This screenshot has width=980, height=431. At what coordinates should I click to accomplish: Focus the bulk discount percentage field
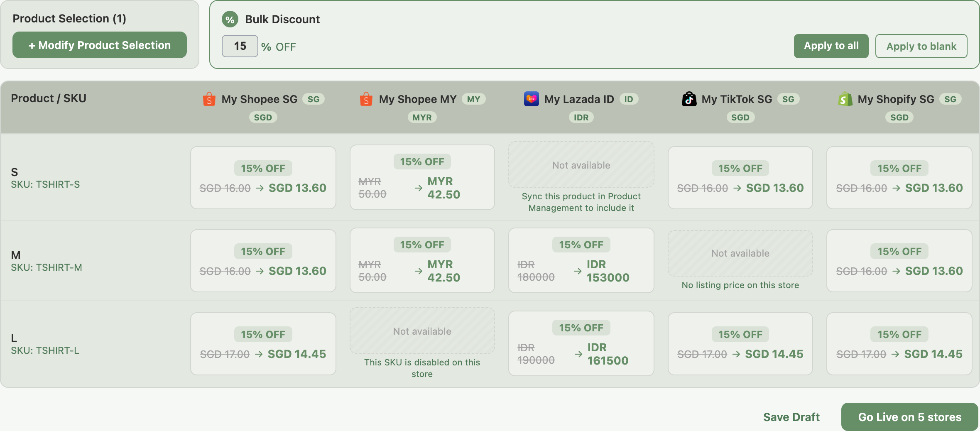[240, 46]
